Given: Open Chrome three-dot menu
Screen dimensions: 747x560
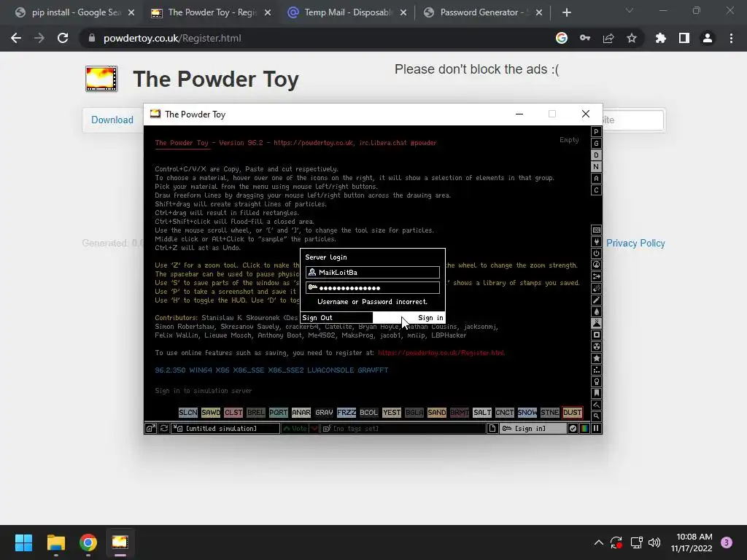Looking at the screenshot, I should pos(731,38).
